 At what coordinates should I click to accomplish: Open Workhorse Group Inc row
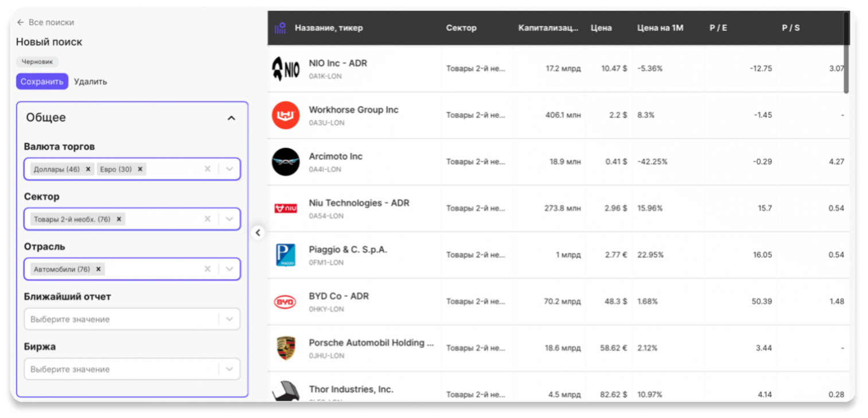[558, 115]
